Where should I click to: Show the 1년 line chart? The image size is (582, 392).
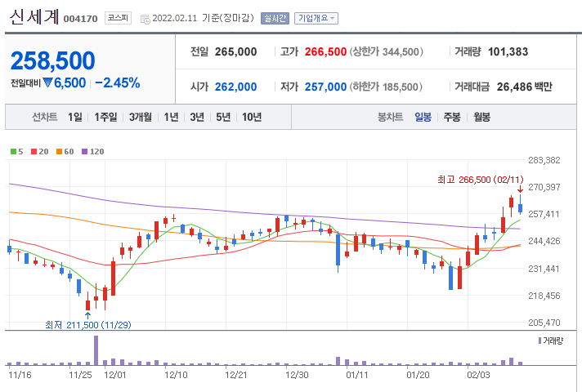171,118
